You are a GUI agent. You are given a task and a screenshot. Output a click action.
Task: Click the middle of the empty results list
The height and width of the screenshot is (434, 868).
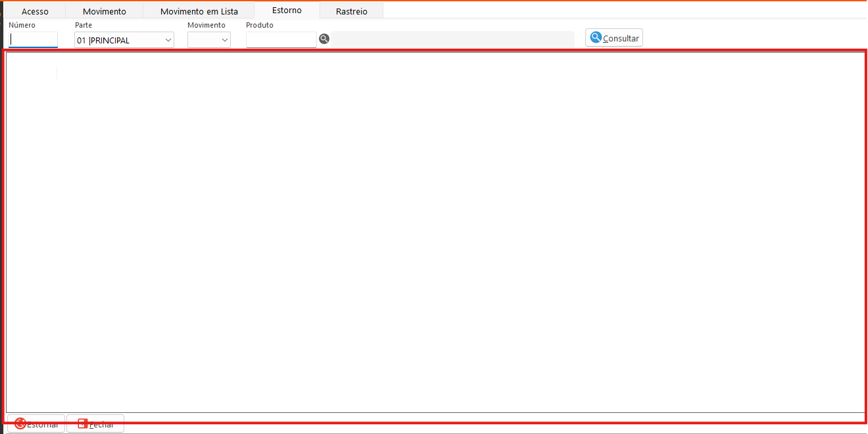[434, 237]
